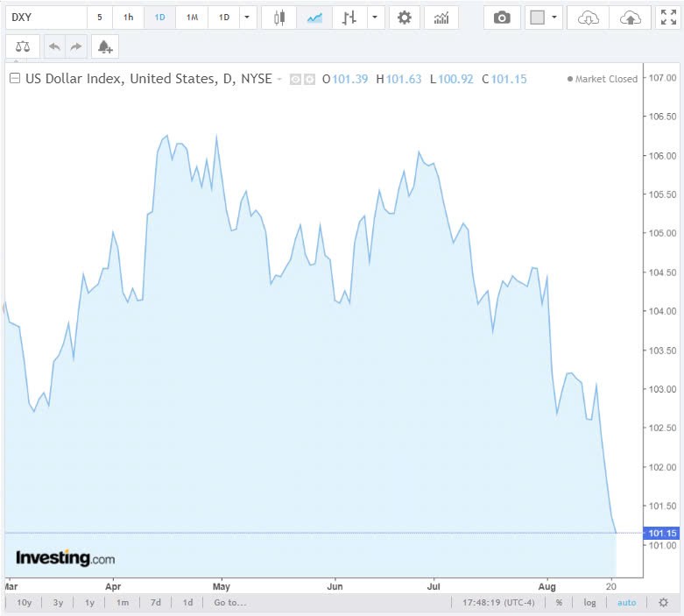The width and height of the screenshot is (684, 616).
Task: Switch to candlestick chart style
Action: 279,18
